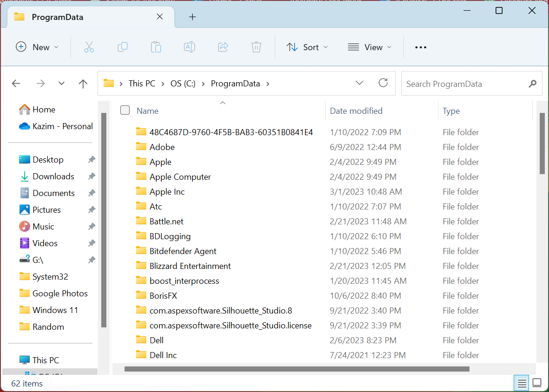Expand chevron before This PC breadcrumb

pos(121,84)
